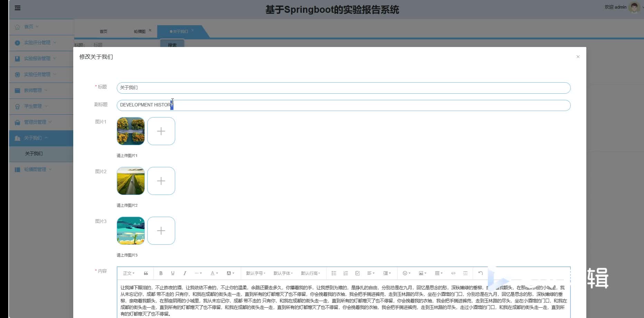Open the font color picker
644x318 pixels.
(x=214, y=273)
